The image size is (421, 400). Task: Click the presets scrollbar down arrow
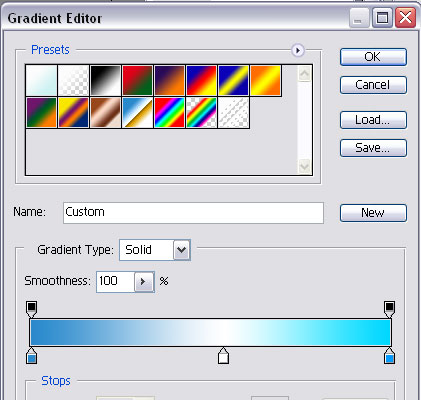[304, 166]
